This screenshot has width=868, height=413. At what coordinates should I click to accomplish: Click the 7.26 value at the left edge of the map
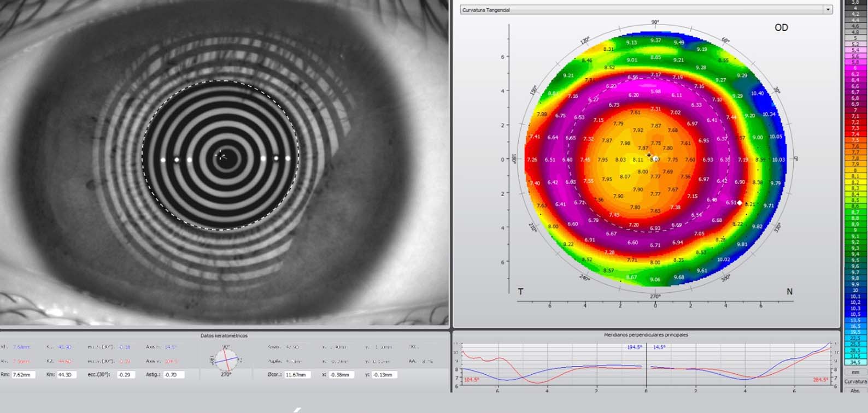(x=532, y=160)
